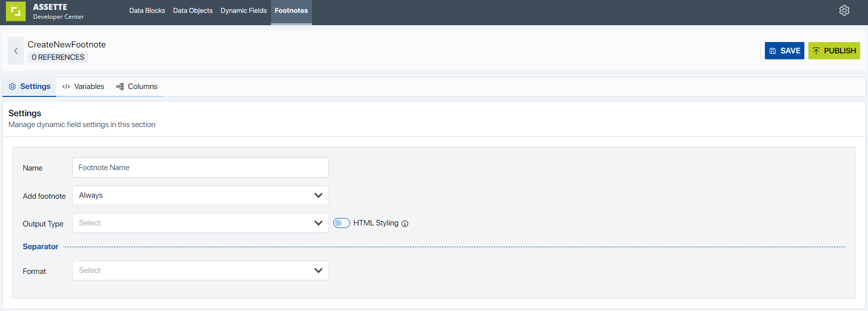Viewport: 868px width, 311px height.
Task: Click the Assette logo icon
Action: pyautogui.click(x=16, y=11)
